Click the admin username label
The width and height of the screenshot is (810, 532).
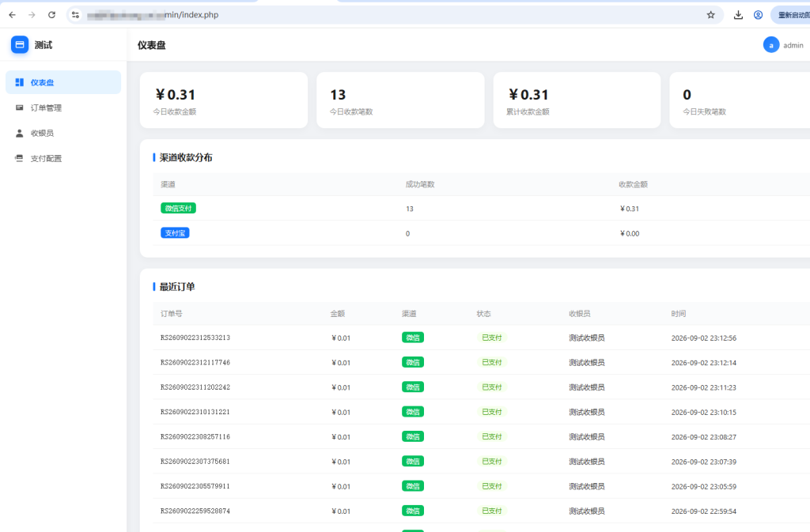[793, 45]
